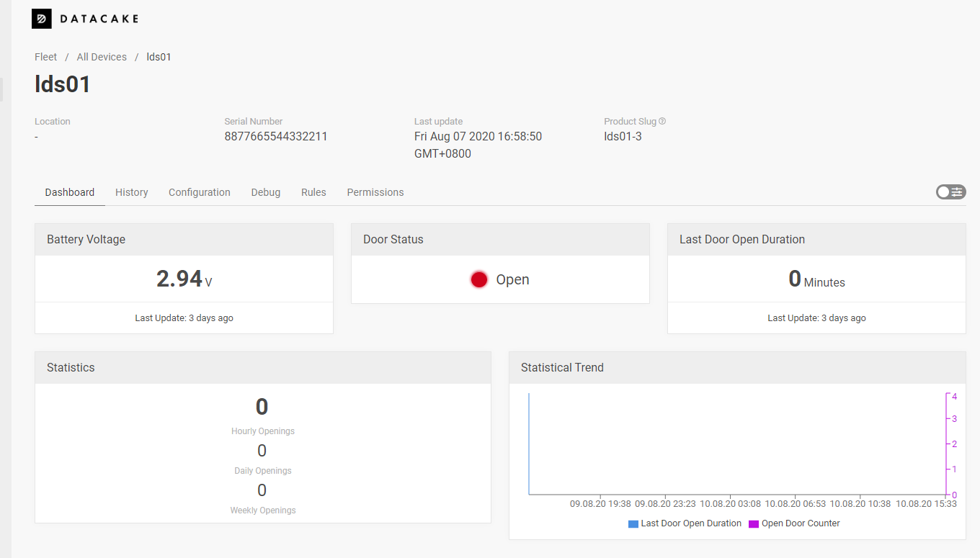The image size is (980, 558).
Task: Click the Statistical Trend widget header
Action: pyautogui.click(x=737, y=367)
